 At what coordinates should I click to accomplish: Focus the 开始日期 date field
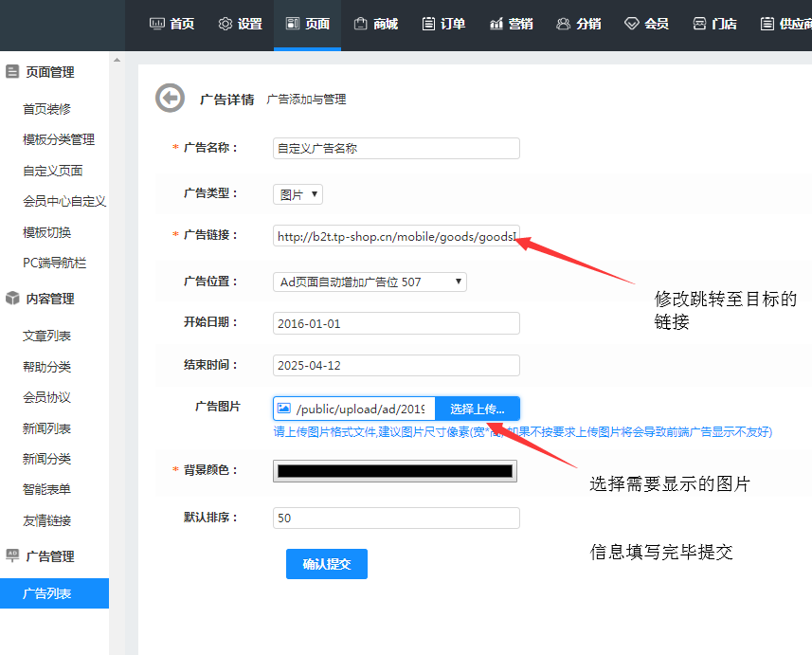(395, 323)
